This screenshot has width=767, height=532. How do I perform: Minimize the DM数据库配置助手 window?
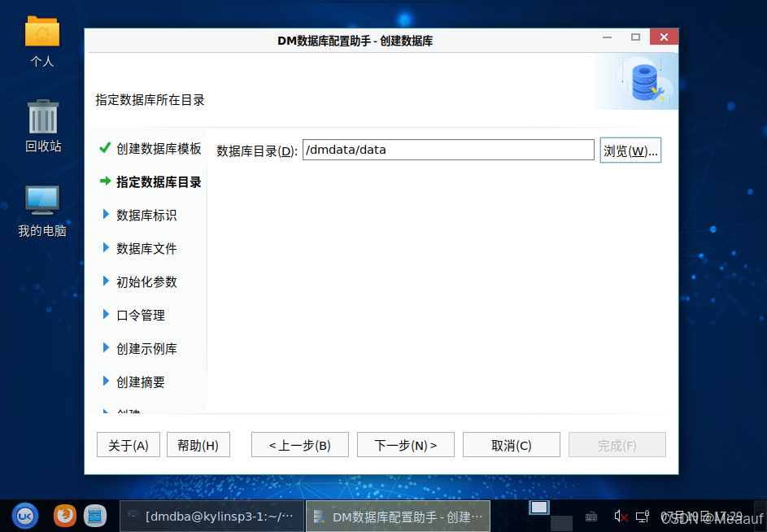coord(607,37)
